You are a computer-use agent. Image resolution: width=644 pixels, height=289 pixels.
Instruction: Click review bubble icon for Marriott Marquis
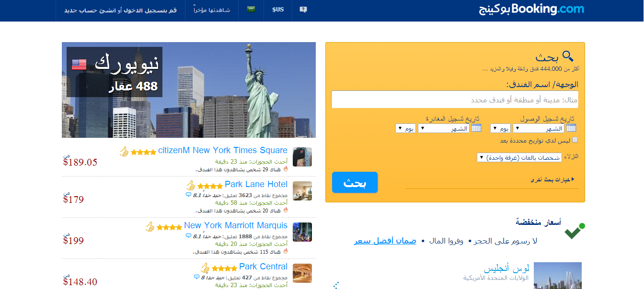click(x=188, y=236)
